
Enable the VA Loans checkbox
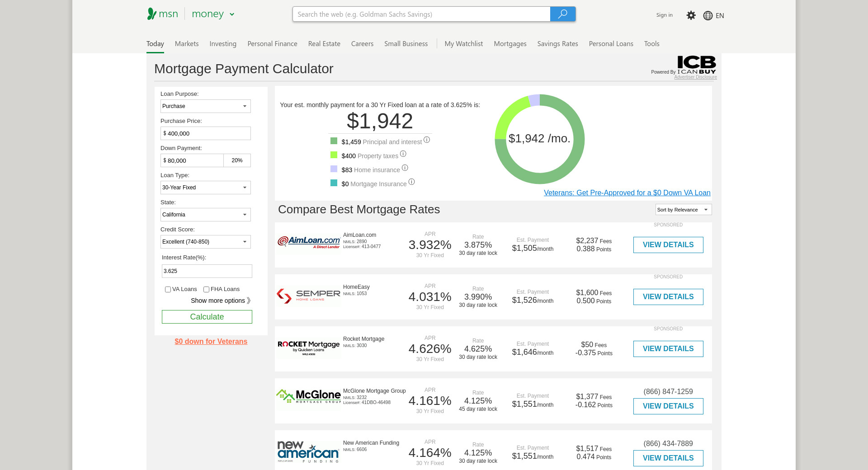tap(168, 290)
